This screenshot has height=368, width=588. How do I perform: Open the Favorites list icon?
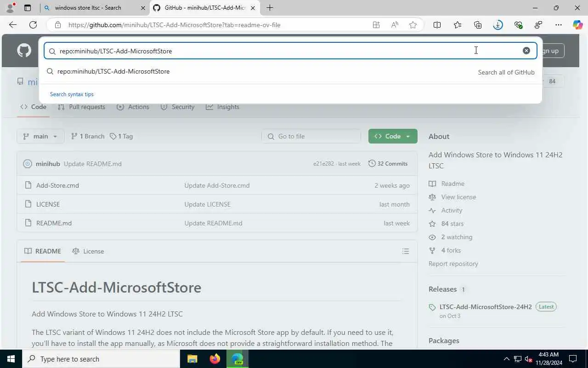coord(458,25)
